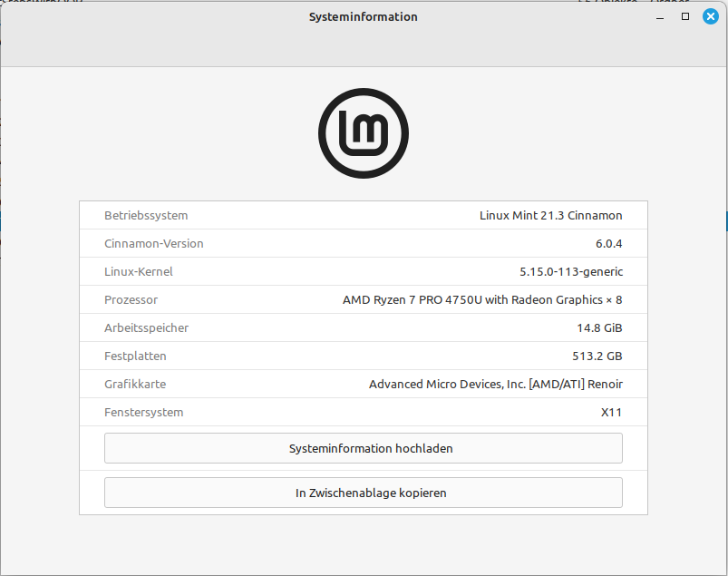Maximize the Systeminformation window
Image resolution: width=728 pixels, height=576 pixels.
685,16
